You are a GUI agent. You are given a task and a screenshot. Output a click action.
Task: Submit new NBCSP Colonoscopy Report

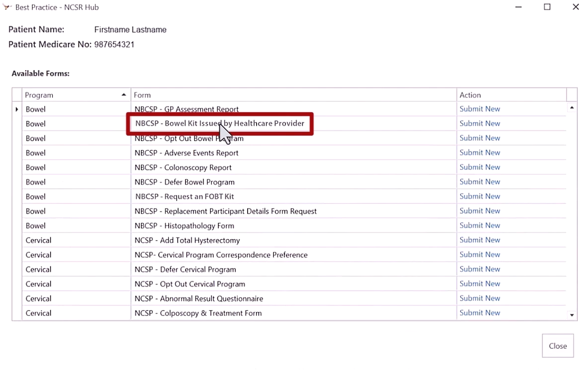(x=480, y=167)
